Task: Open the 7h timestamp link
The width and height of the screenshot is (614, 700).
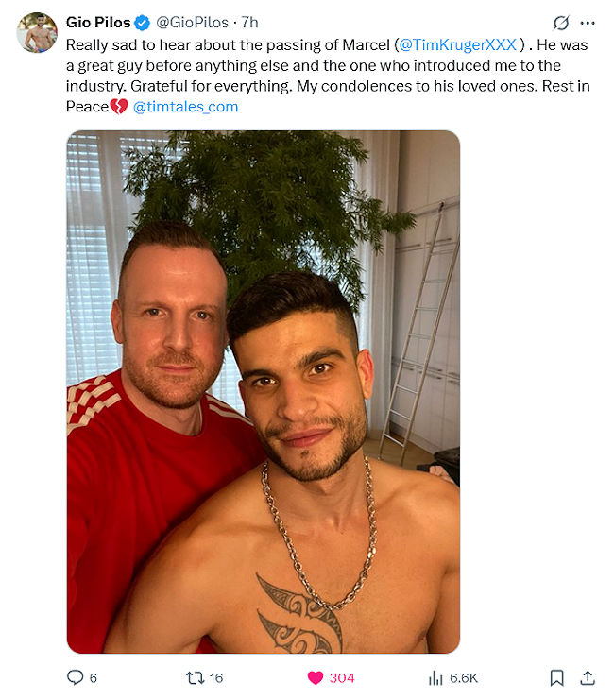Action: (249, 23)
